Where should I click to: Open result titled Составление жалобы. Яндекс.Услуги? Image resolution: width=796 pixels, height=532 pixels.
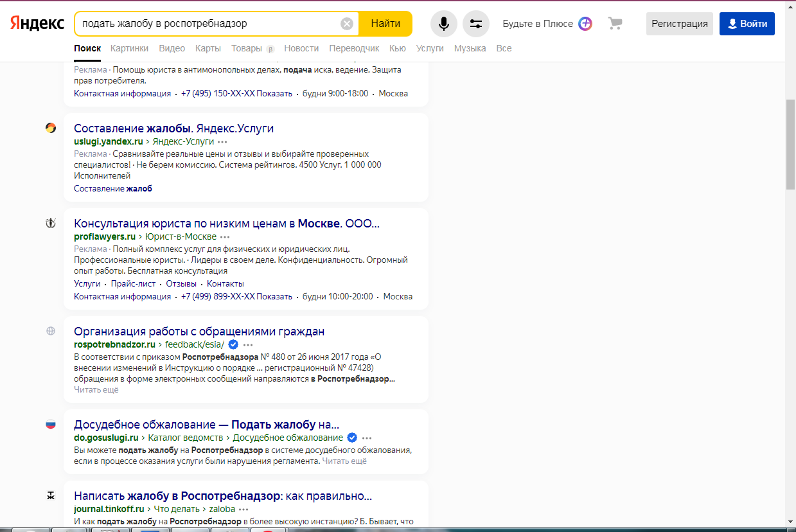[x=173, y=129]
